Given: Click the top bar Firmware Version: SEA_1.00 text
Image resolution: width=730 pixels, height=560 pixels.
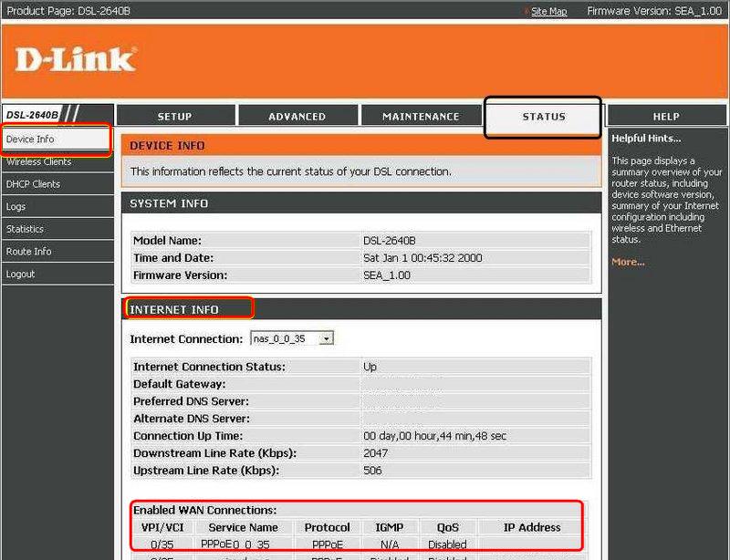Looking at the screenshot, I should coord(654,11).
